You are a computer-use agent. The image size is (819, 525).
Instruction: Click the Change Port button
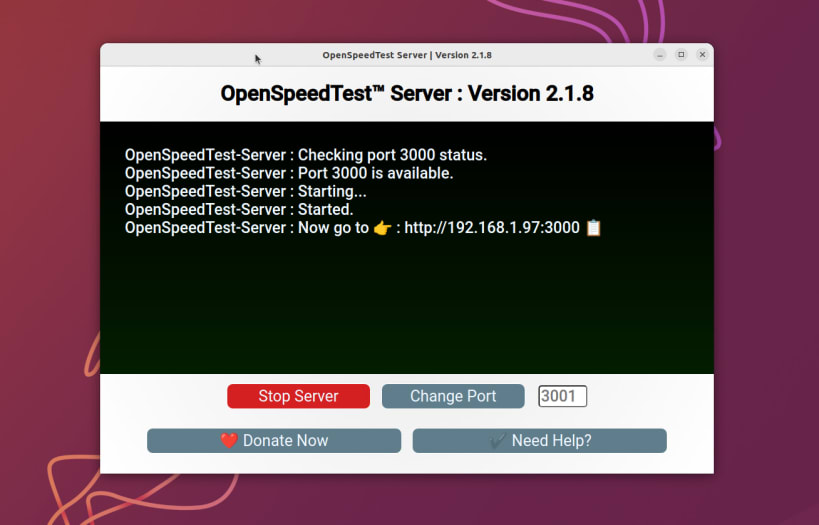453,396
